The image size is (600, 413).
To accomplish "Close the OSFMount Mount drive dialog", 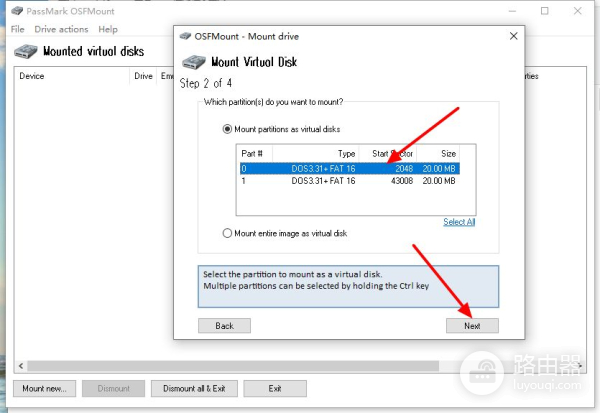I will click(x=514, y=36).
